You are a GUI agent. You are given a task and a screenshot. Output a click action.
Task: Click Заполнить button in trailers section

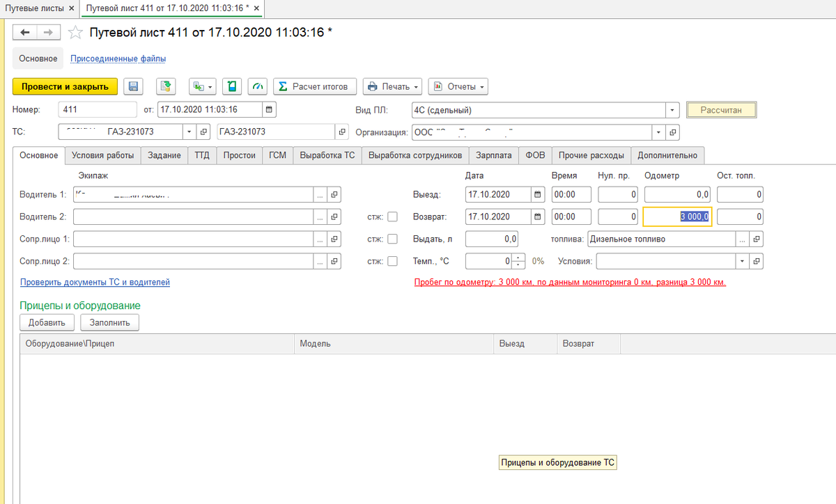(110, 322)
